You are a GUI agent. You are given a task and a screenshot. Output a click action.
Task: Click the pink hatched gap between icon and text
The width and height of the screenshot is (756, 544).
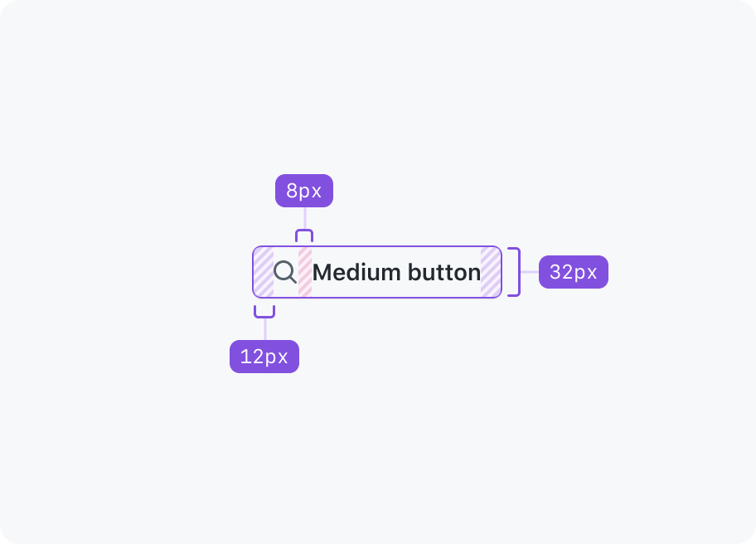tap(305, 272)
